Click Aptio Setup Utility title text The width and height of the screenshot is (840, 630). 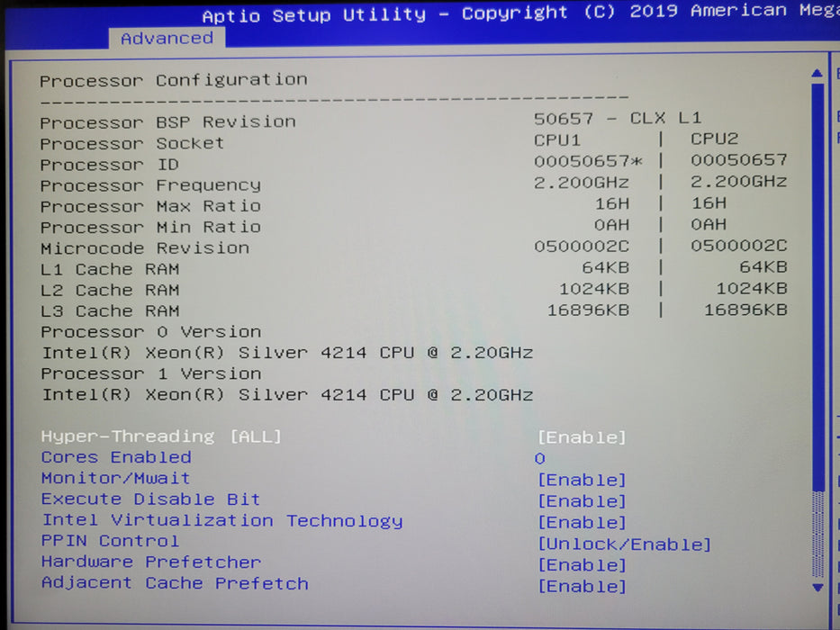point(314,15)
